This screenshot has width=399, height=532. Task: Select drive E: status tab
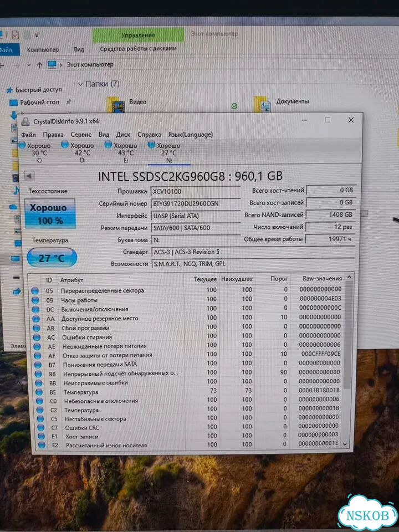(x=121, y=153)
